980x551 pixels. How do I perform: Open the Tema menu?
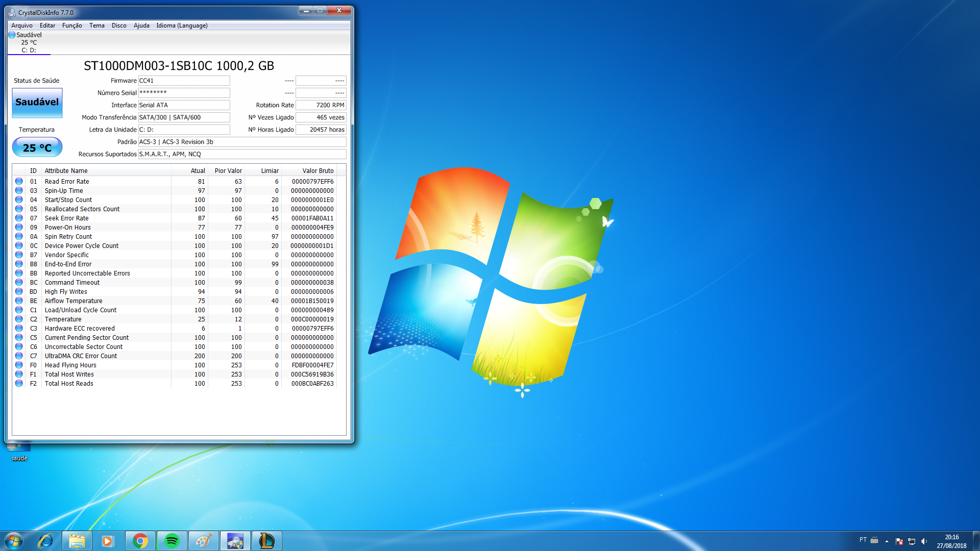click(97, 26)
